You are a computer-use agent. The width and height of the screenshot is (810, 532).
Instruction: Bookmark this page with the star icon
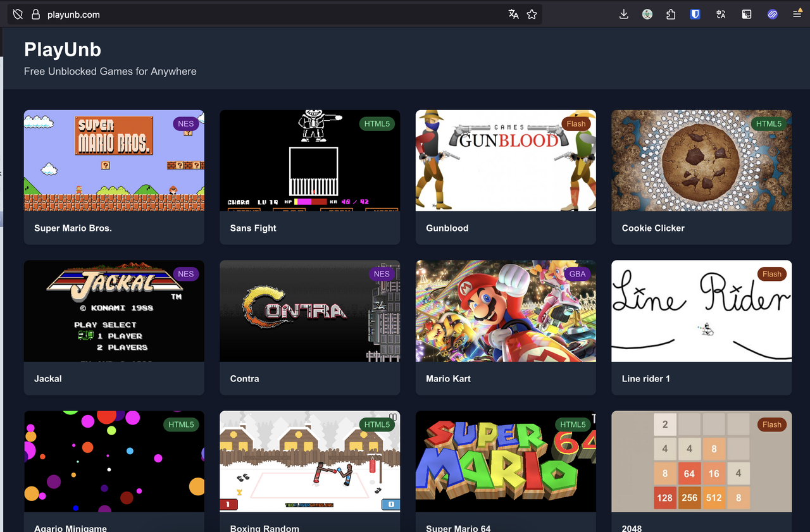[x=532, y=15]
